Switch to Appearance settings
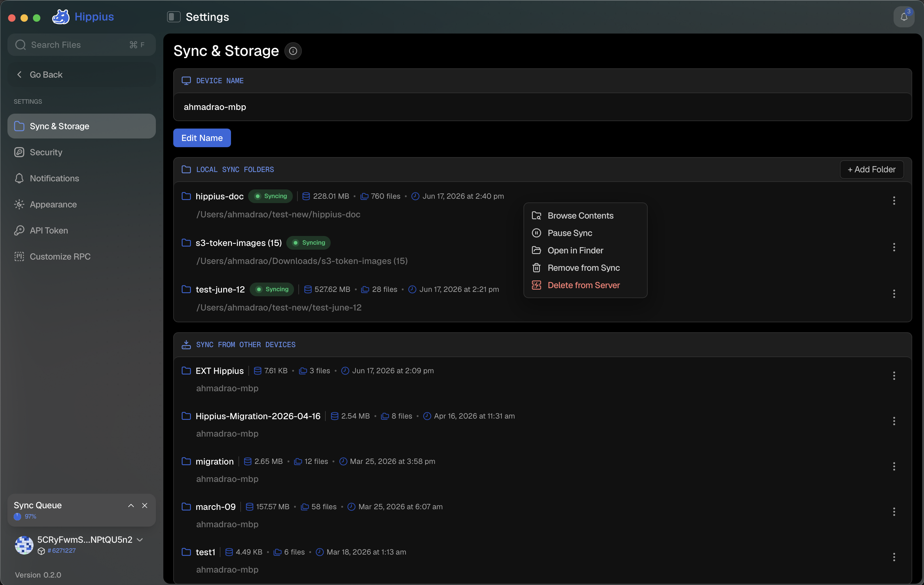This screenshot has width=924, height=585. point(81,204)
